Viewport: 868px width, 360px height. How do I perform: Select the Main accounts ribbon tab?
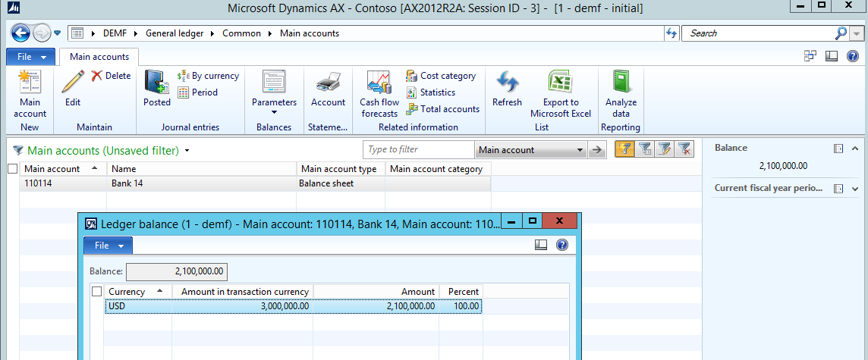(x=99, y=57)
